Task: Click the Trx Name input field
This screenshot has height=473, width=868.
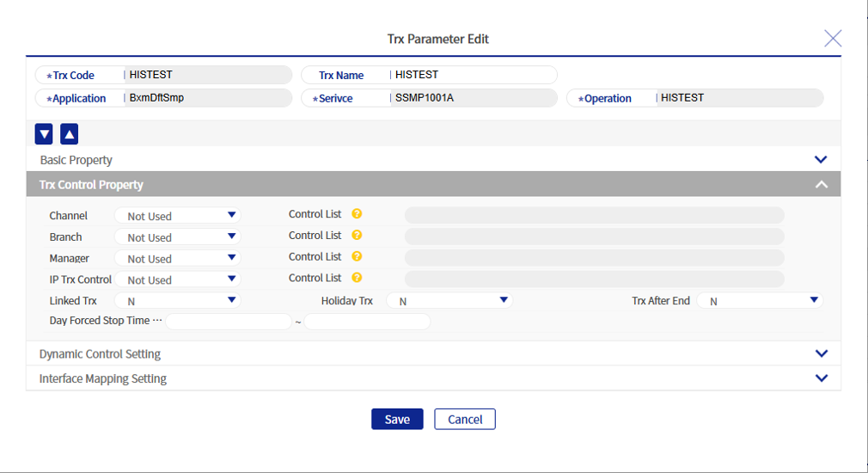Action: tap(471, 76)
